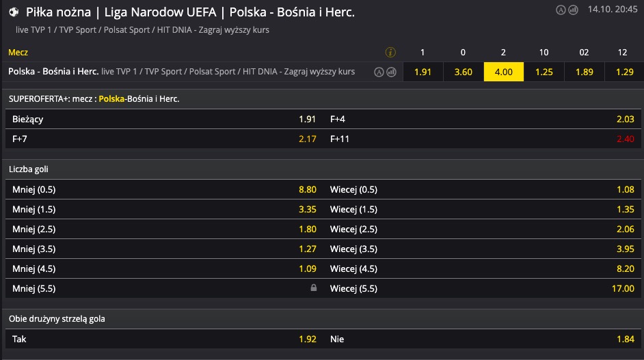Choose 1.25 odds under column 10
644x360 pixels.
tap(544, 72)
